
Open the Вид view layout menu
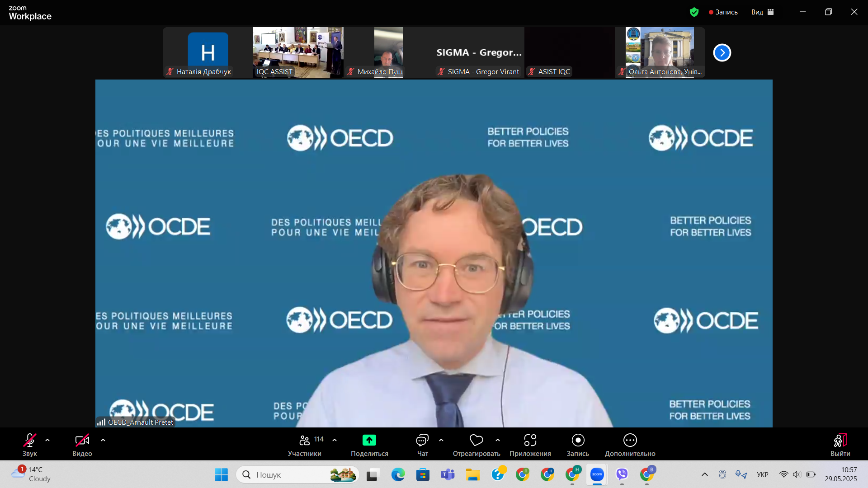click(763, 12)
